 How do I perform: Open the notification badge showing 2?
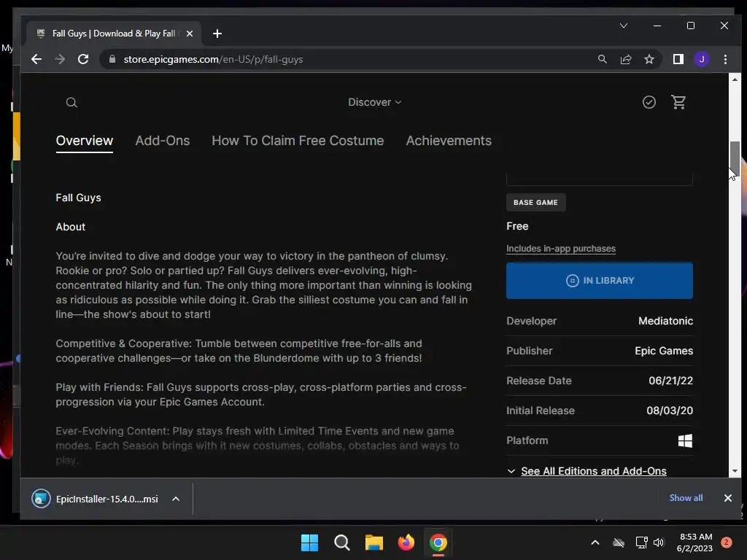click(726, 542)
